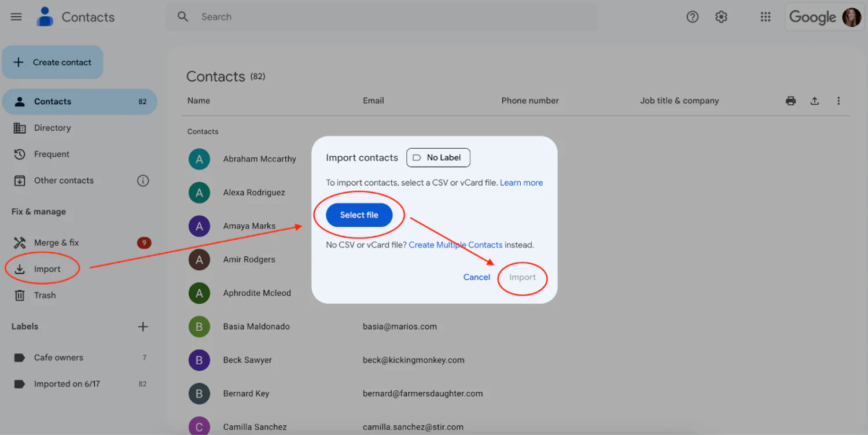Click the Select file button

(x=359, y=215)
